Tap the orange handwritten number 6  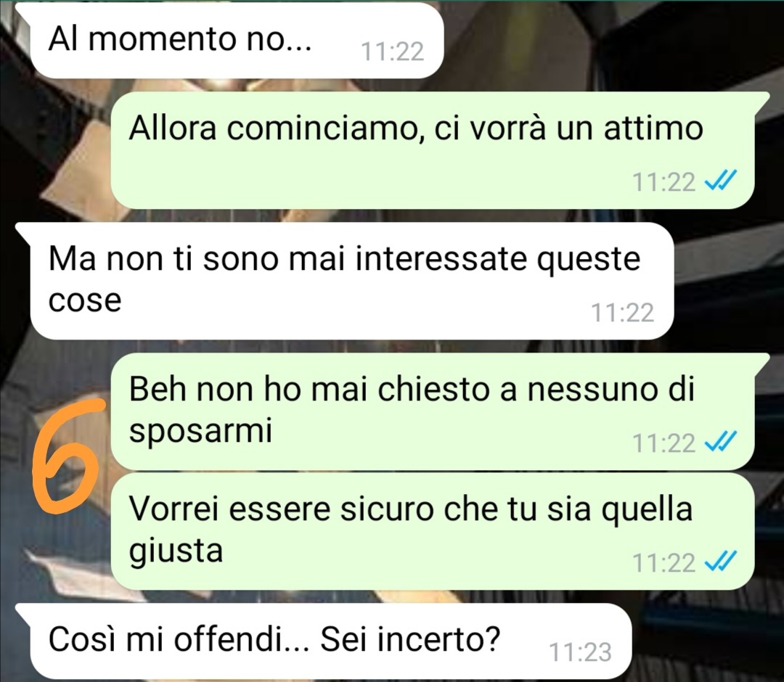click(x=68, y=456)
